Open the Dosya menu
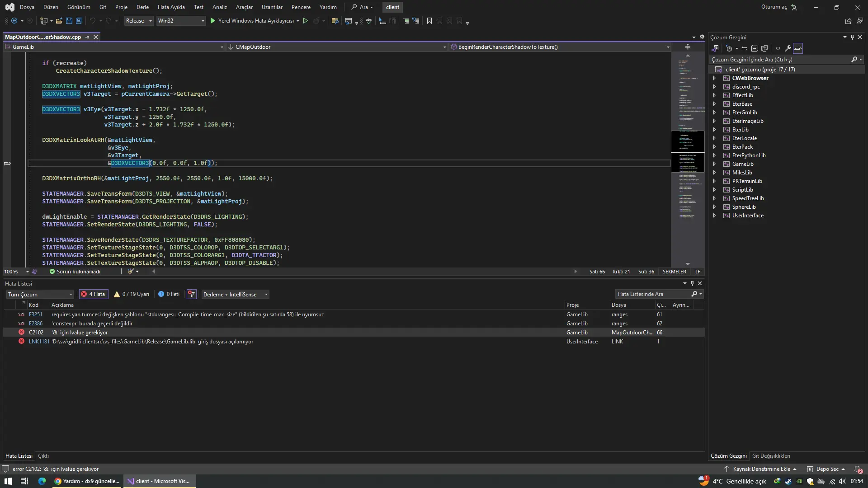 [x=27, y=7]
